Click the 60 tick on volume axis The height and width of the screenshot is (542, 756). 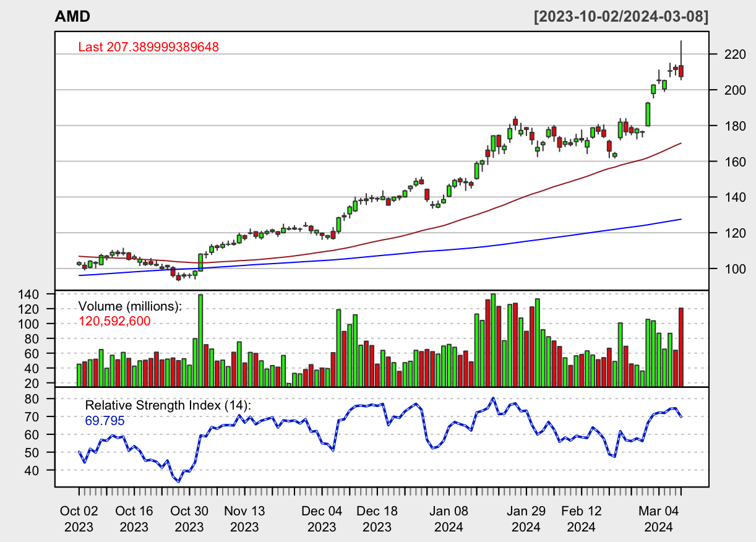click(33, 354)
